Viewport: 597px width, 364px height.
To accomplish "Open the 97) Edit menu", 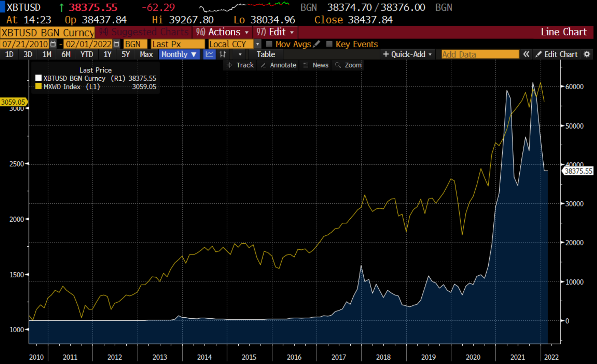I will point(275,32).
